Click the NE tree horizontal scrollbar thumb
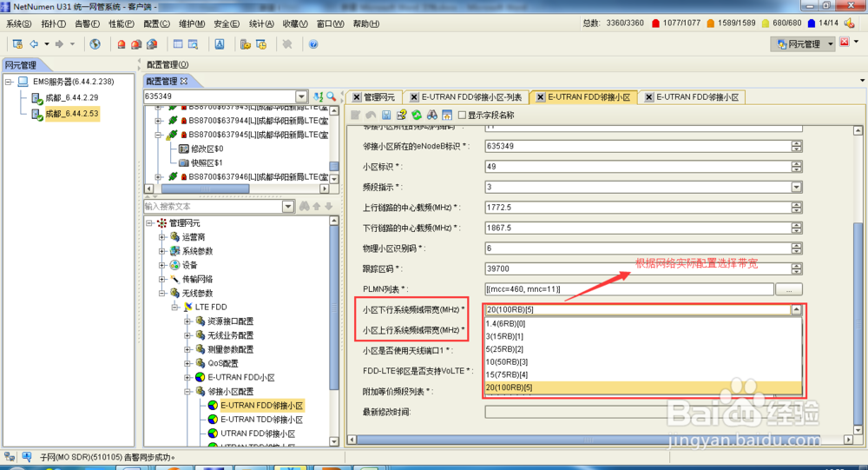This screenshot has height=470, width=868. [206, 189]
